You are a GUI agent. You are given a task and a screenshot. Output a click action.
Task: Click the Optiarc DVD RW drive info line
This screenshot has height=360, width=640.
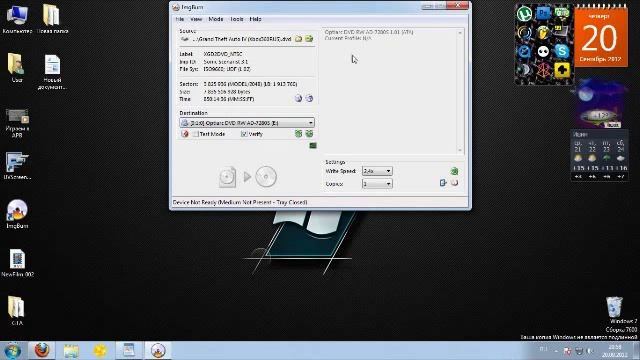[x=369, y=32]
